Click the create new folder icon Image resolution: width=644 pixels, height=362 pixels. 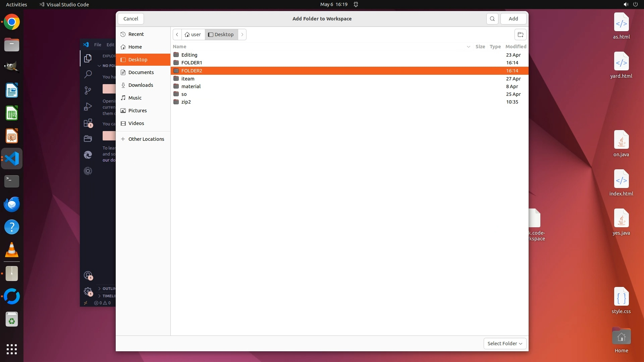(x=520, y=35)
